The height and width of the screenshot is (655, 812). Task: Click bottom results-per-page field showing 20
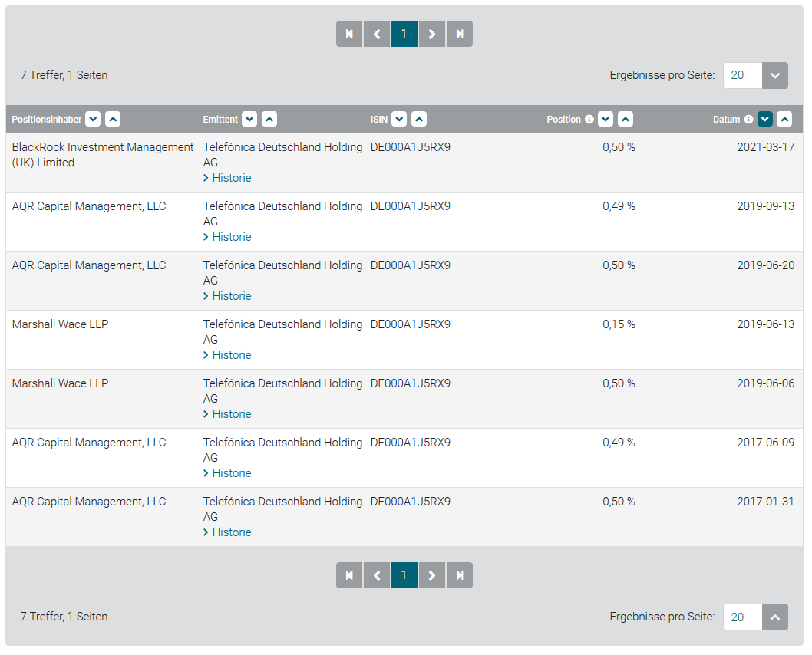pos(743,617)
